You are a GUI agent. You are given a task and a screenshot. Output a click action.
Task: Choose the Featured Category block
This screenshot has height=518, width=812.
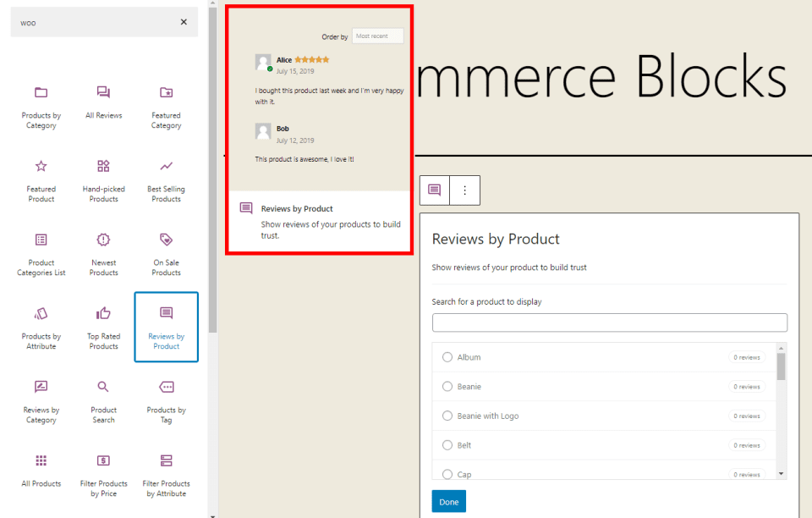(166, 106)
